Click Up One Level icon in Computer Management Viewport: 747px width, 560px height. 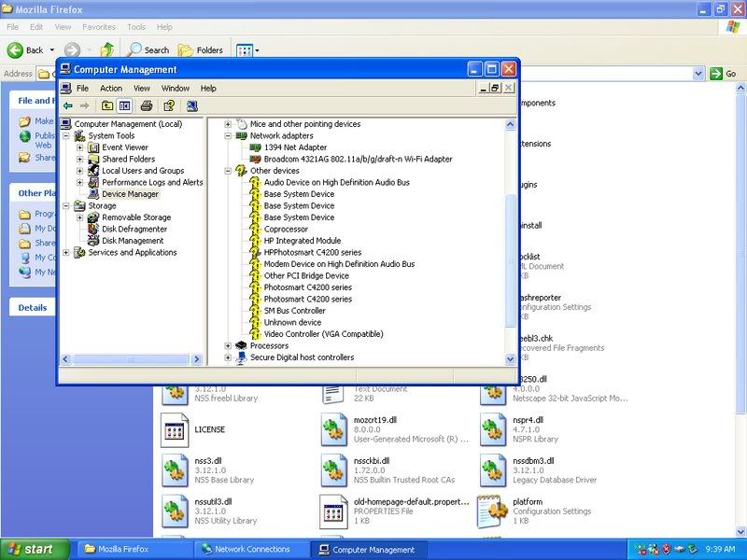point(107,105)
